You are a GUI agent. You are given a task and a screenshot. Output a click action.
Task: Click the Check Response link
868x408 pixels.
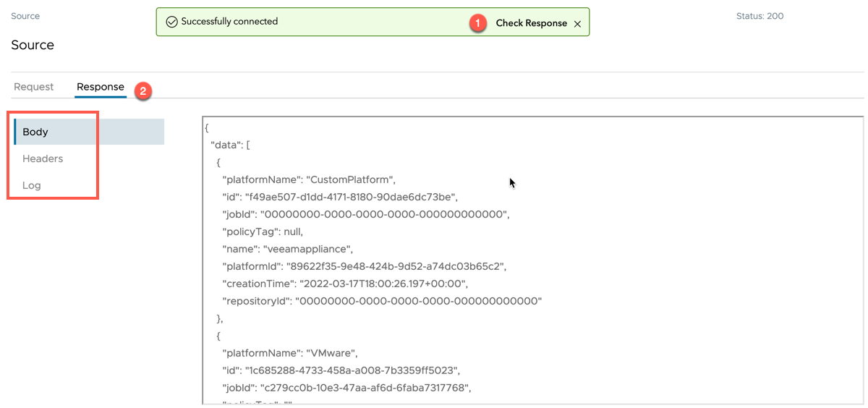(532, 23)
